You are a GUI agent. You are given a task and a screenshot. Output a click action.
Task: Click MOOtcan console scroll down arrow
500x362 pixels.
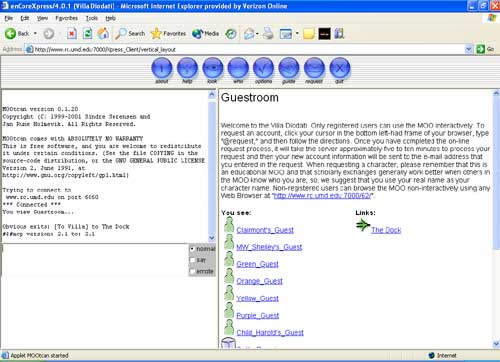(212, 238)
